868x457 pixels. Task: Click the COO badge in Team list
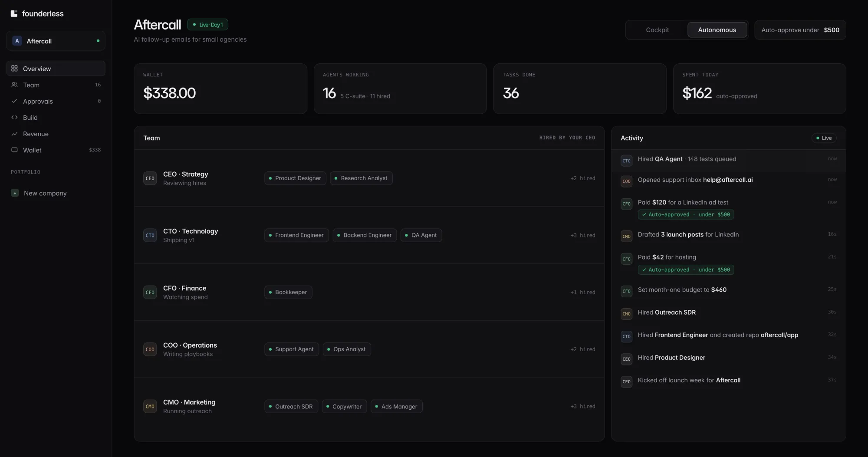pyautogui.click(x=150, y=349)
